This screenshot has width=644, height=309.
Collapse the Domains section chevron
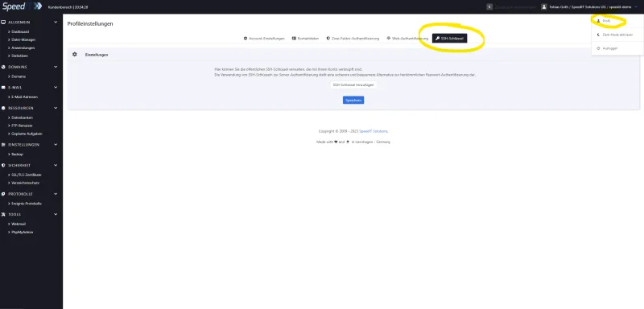(56, 67)
